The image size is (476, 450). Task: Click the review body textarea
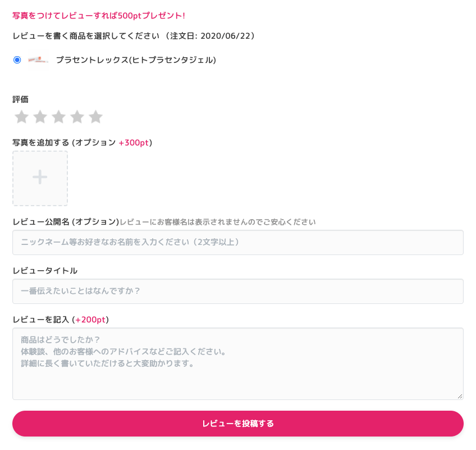(x=237, y=363)
